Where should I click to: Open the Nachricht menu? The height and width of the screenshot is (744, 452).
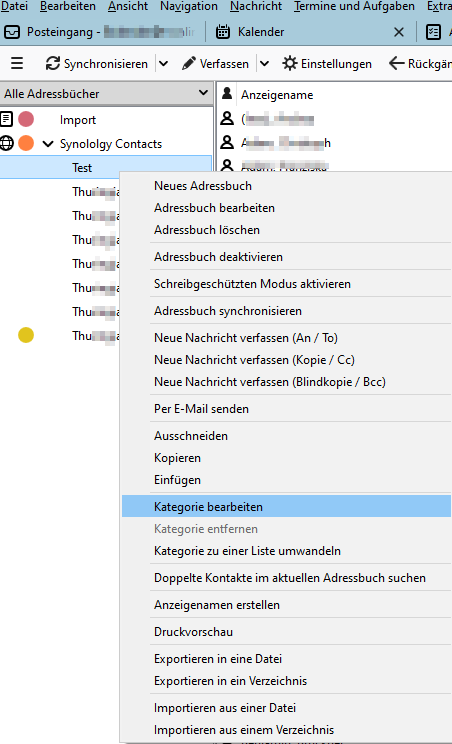pos(256,6)
